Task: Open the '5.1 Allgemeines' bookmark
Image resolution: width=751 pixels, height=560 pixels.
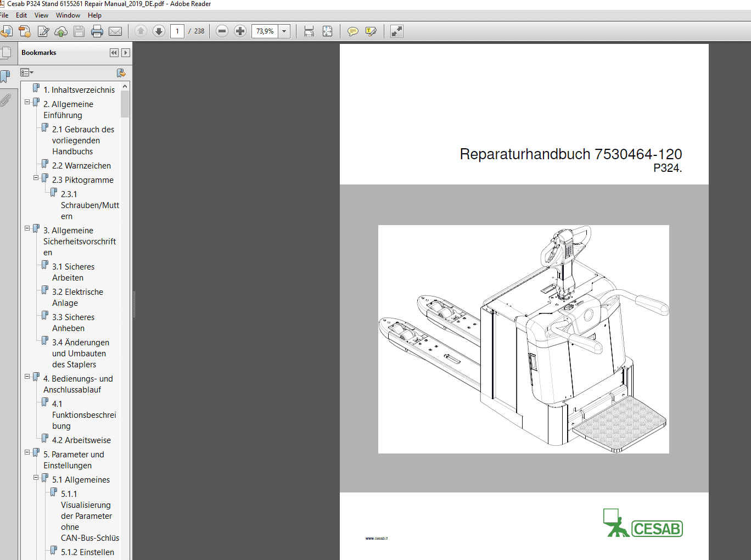Action: (x=81, y=480)
